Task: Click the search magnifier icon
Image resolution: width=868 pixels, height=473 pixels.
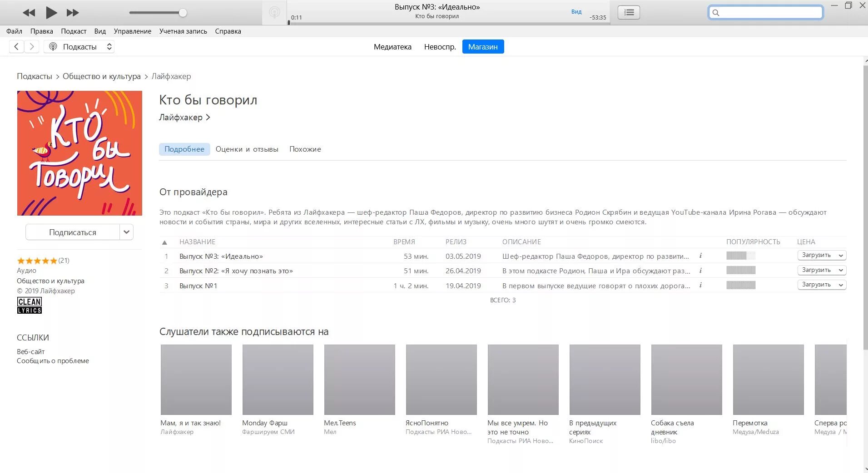Action: pos(716,13)
